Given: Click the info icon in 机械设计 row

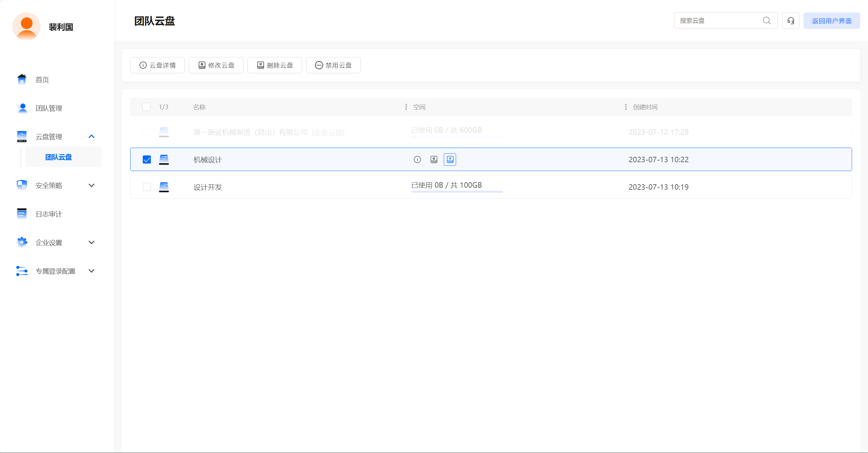Looking at the screenshot, I should 417,159.
